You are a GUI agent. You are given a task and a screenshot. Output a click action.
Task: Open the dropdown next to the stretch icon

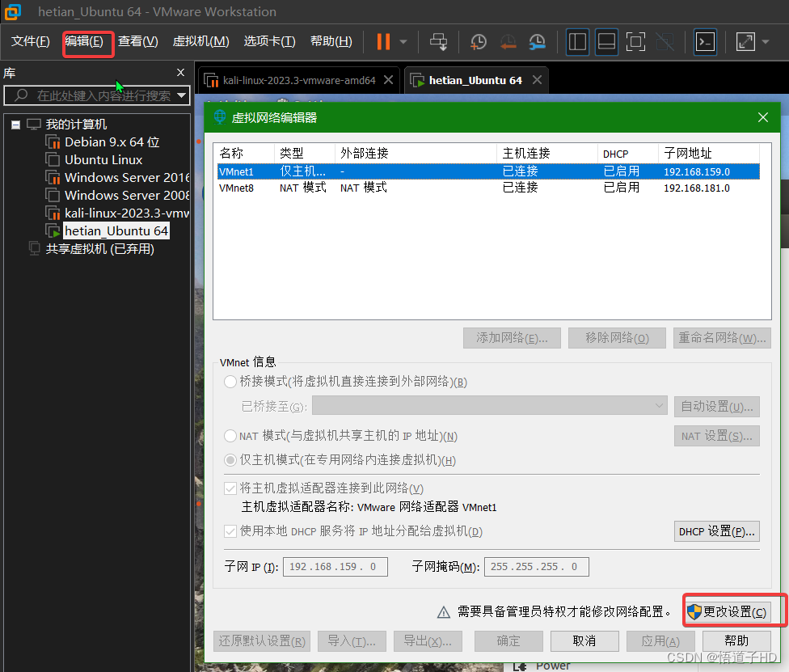pyautogui.click(x=766, y=42)
